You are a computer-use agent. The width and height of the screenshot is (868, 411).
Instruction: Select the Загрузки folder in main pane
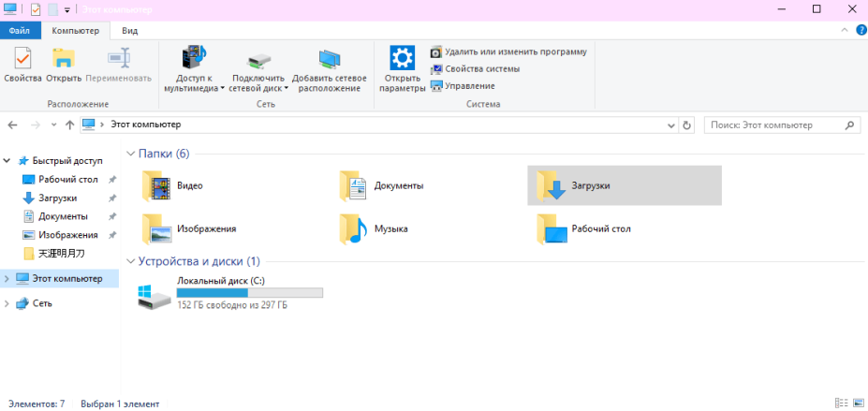(x=625, y=186)
